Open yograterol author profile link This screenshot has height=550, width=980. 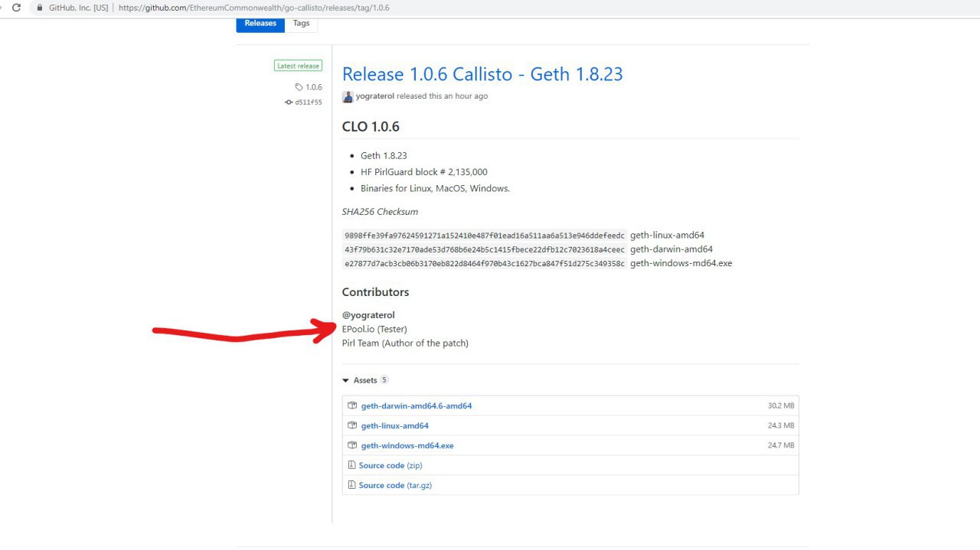(374, 96)
